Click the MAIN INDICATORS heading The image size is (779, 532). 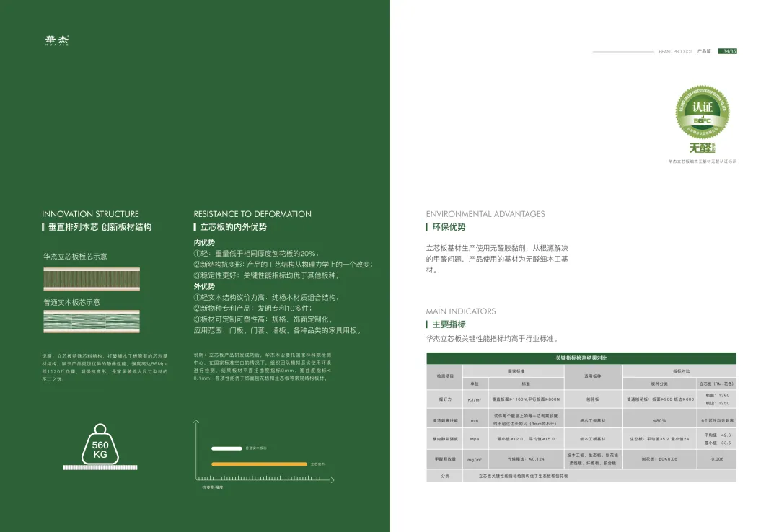[x=460, y=311]
